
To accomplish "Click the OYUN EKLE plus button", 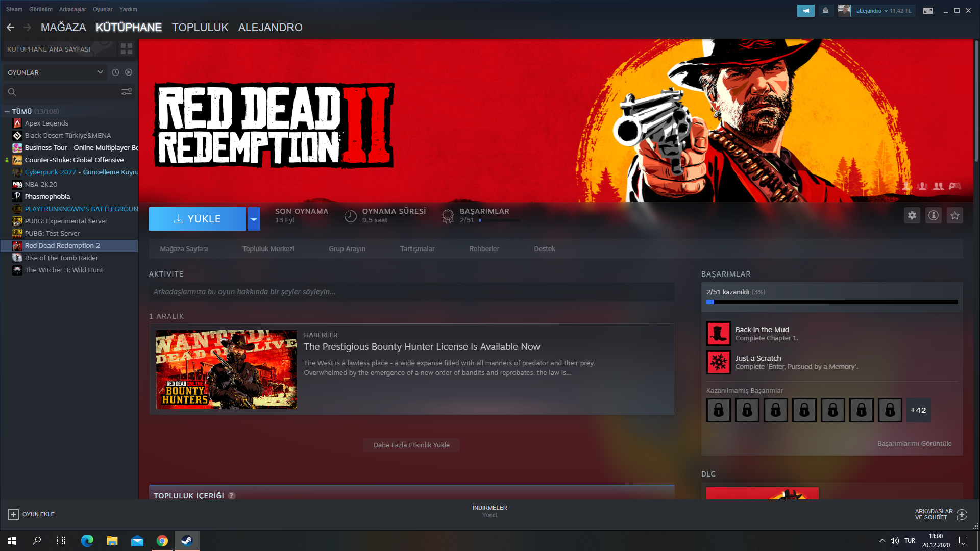I will click(x=14, y=514).
